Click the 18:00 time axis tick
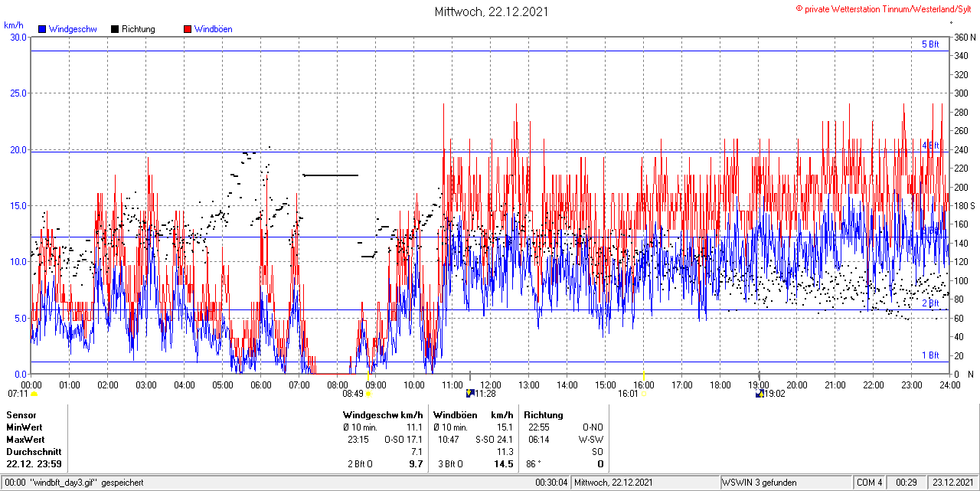 coord(720,385)
